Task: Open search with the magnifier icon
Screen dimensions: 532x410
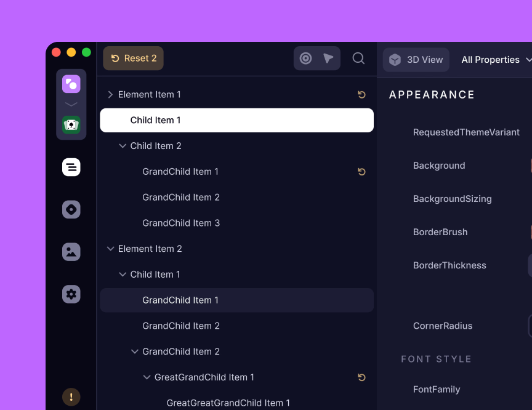Action: click(x=358, y=58)
